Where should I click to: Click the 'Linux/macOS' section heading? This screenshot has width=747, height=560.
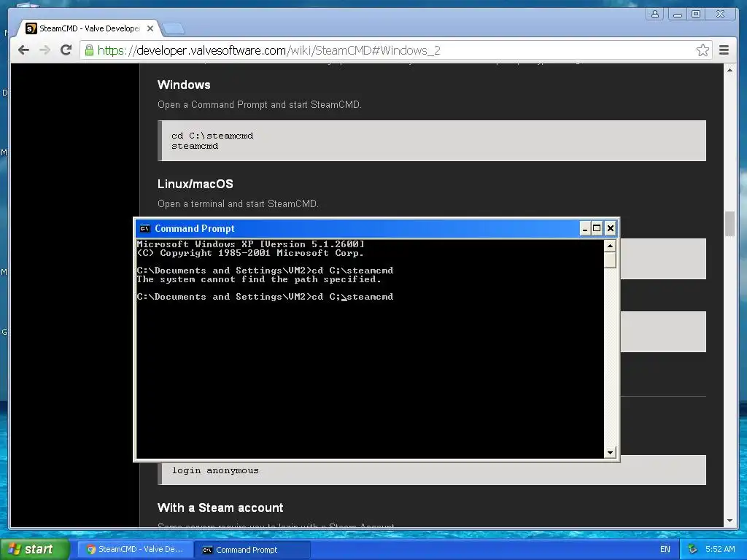coord(196,184)
